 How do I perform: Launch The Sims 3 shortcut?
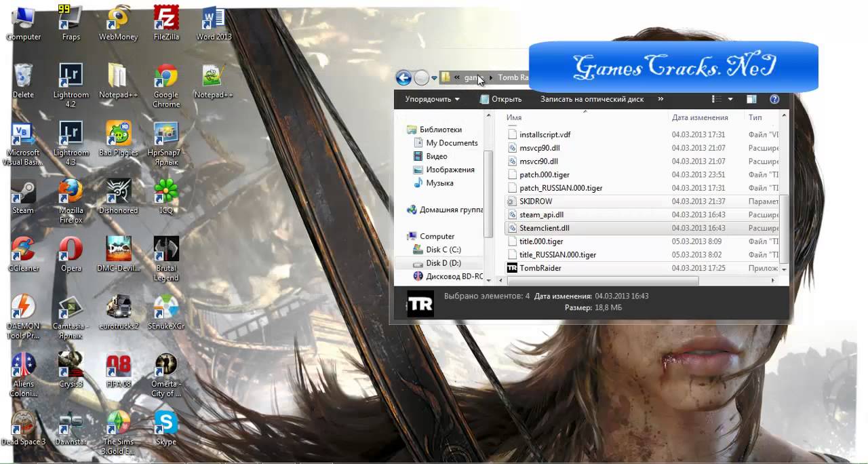[x=118, y=433]
